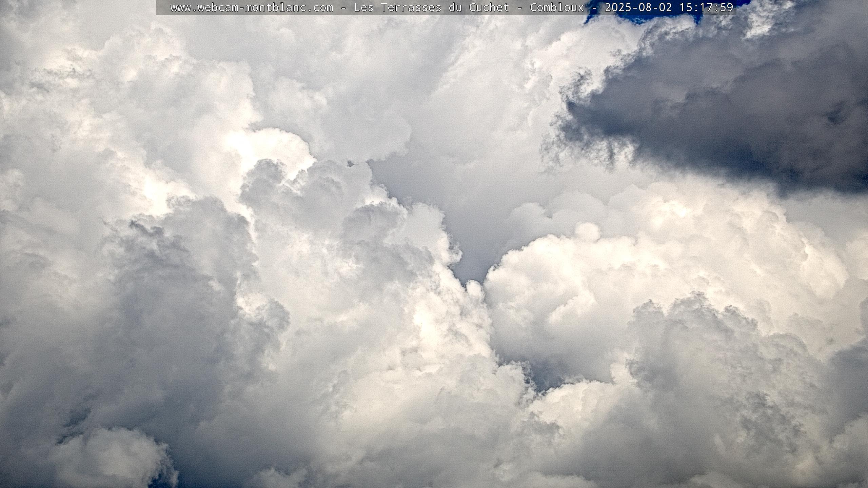The image size is (868, 488).
Task: Click the www.webcam-montblanc.com overlay text
Action: (252, 7)
